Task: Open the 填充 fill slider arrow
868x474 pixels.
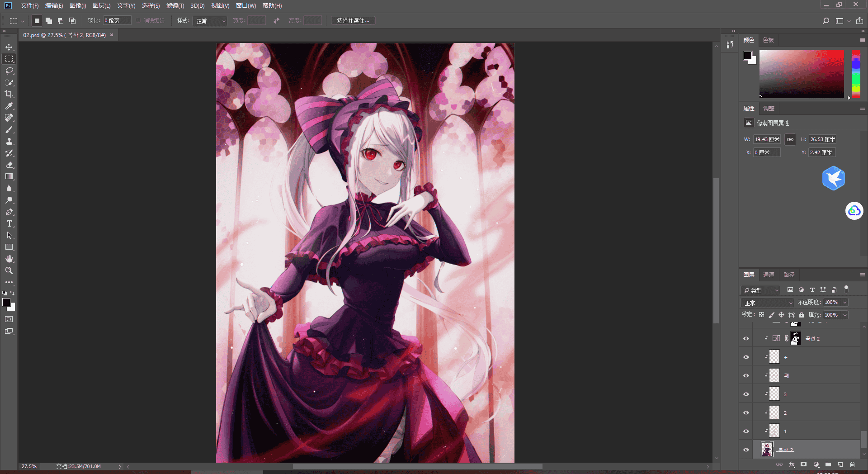Action: 845,315
